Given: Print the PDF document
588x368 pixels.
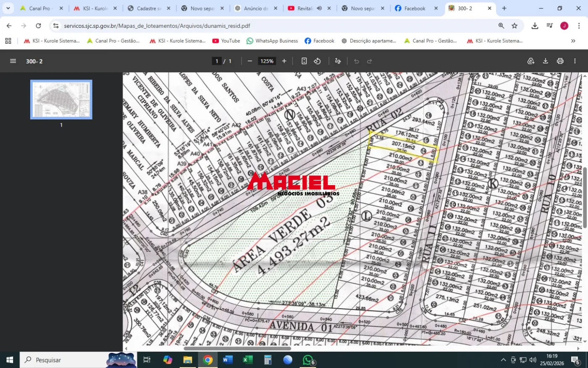Looking at the screenshot, I should point(560,61).
